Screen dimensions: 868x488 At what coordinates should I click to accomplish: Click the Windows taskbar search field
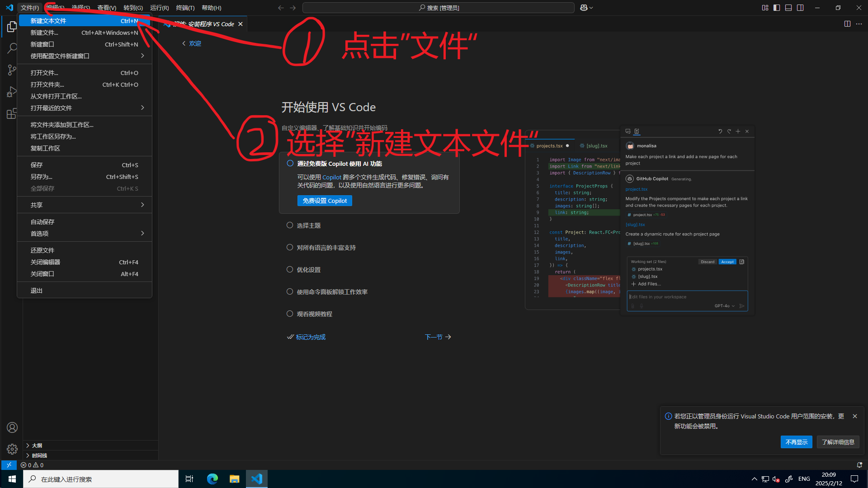coord(101,479)
